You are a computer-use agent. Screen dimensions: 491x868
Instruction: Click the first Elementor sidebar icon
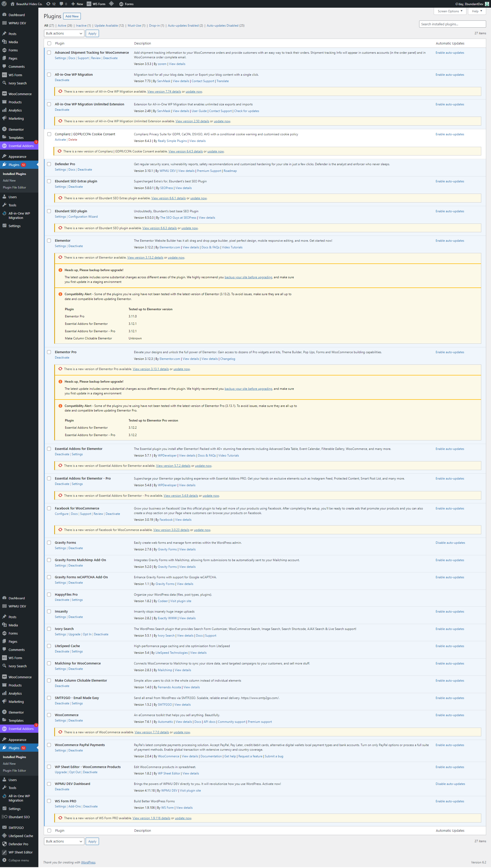click(4, 129)
